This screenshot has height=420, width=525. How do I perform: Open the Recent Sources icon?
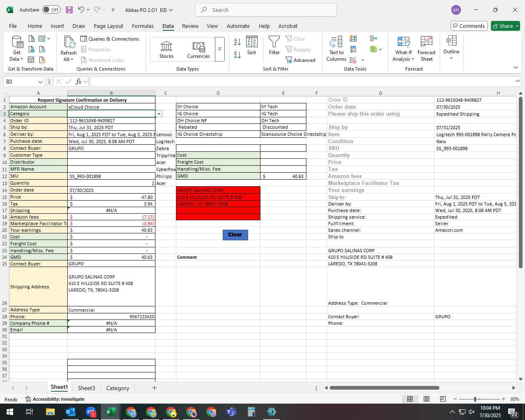tap(42, 49)
